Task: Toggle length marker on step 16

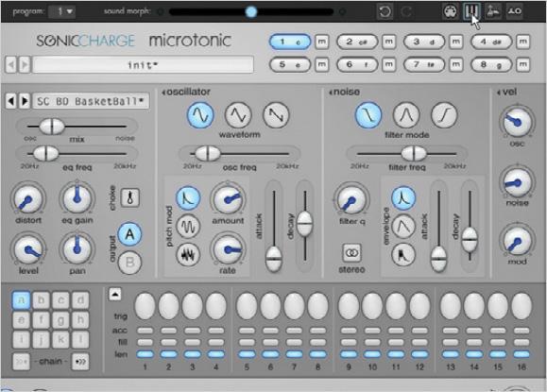Action: click(521, 354)
